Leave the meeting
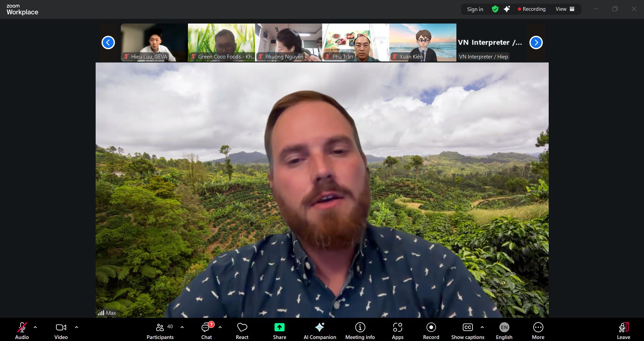Screen dimensions: 644x341 click(x=623, y=331)
